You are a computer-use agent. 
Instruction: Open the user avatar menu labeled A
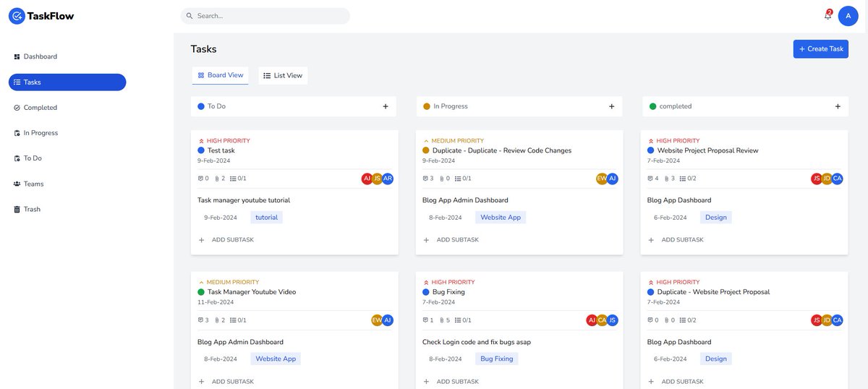(x=848, y=15)
